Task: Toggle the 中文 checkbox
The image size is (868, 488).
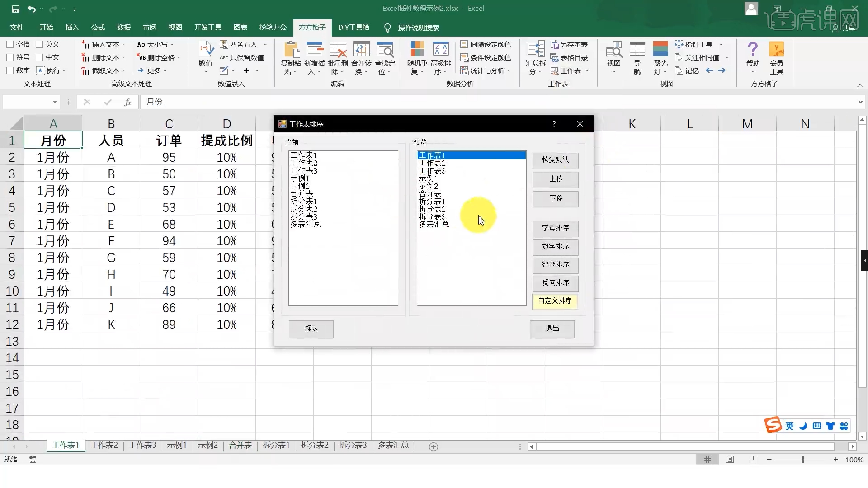Action: click(39, 57)
